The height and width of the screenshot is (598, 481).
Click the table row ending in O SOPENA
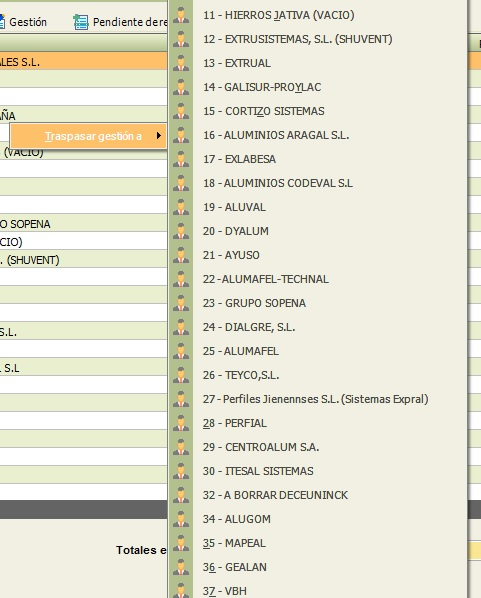click(x=84, y=224)
